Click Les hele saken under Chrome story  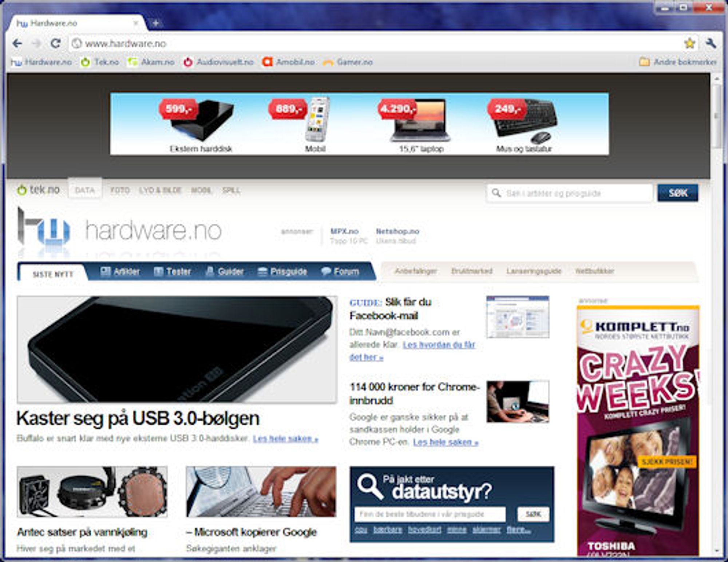point(446,443)
